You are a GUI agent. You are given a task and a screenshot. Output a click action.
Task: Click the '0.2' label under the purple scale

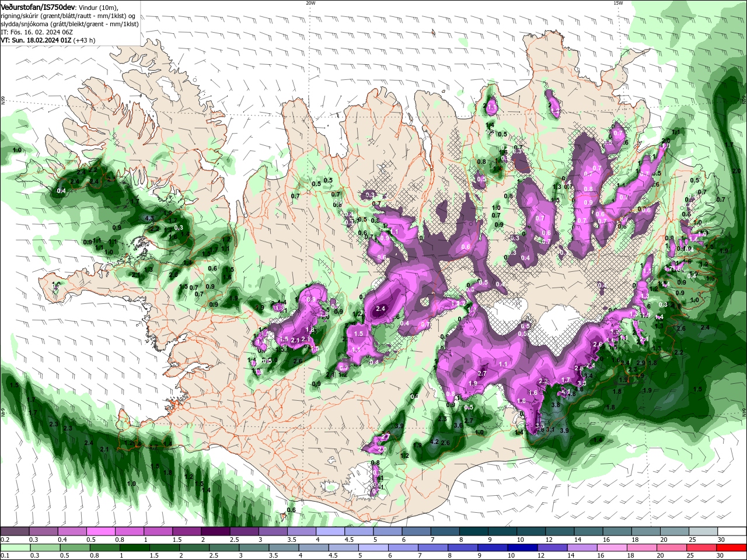[x=5, y=540]
